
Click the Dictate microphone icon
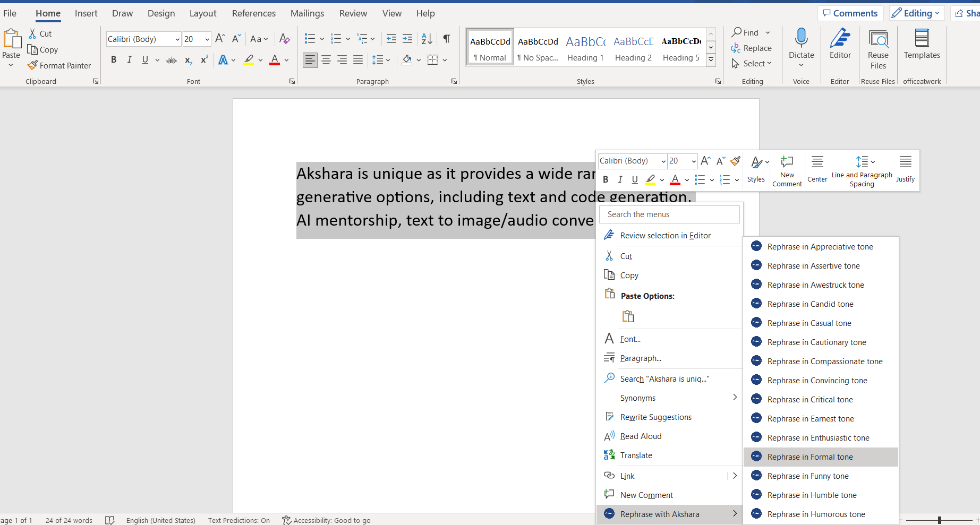801,39
